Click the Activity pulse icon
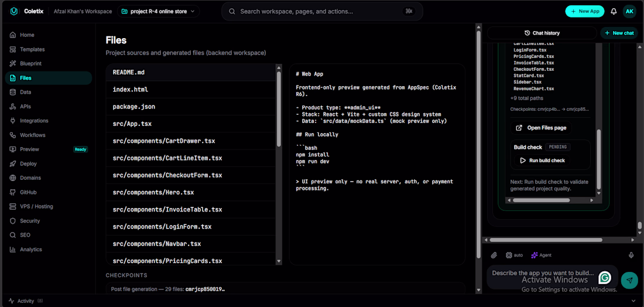Viewport: 644px width, 307px height. (11, 301)
